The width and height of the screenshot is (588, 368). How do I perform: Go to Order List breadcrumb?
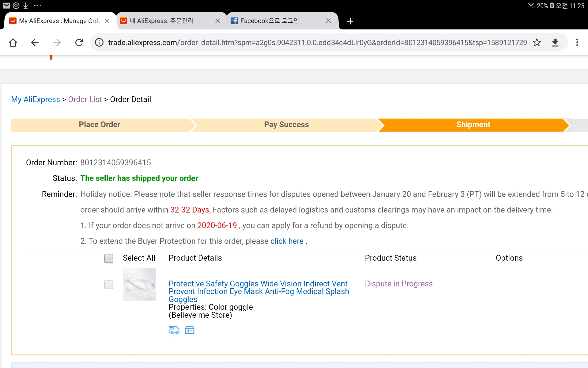tap(85, 99)
